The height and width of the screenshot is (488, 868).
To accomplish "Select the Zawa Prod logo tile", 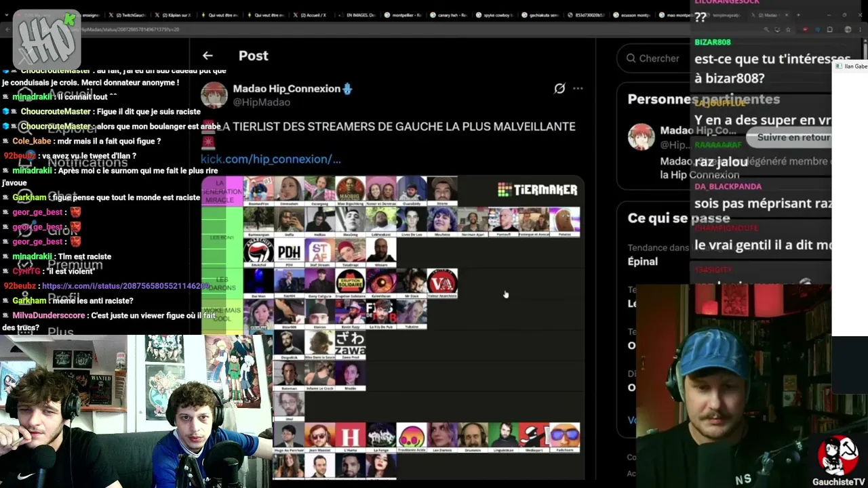I will click(351, 344).
